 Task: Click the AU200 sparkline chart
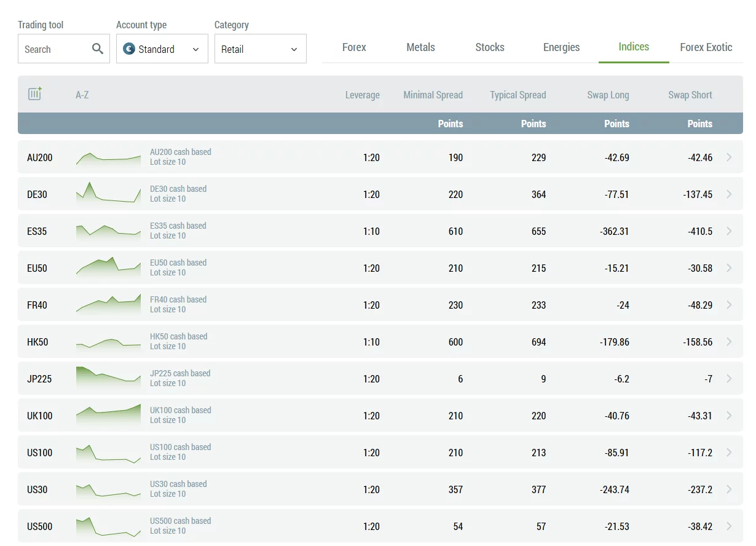click(x=108, y=159)
